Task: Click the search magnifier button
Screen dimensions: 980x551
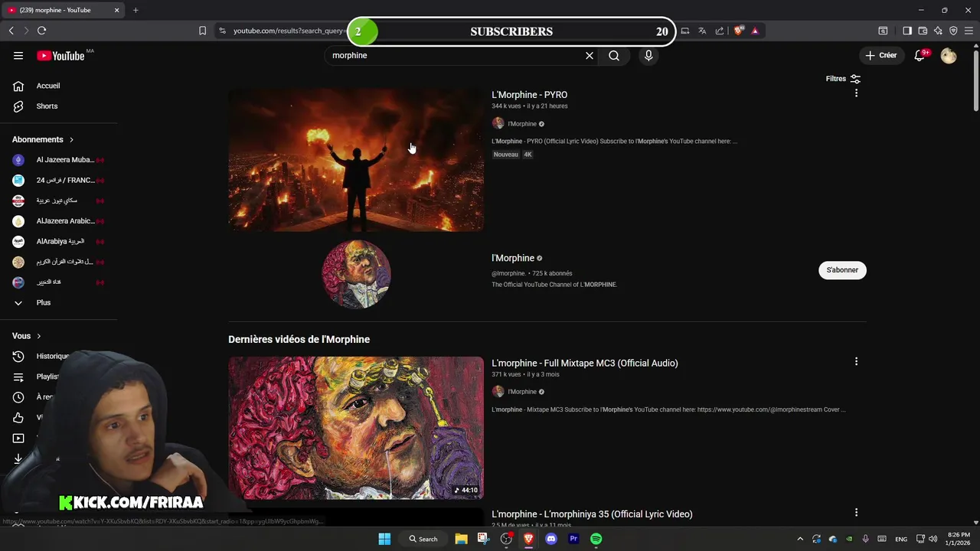Action: [x=614, y=55]
